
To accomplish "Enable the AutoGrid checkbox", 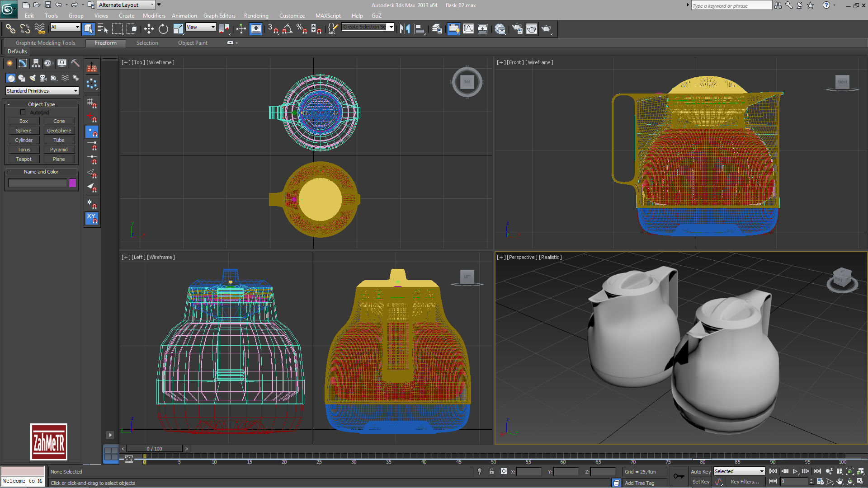I will tap(23, 113).
